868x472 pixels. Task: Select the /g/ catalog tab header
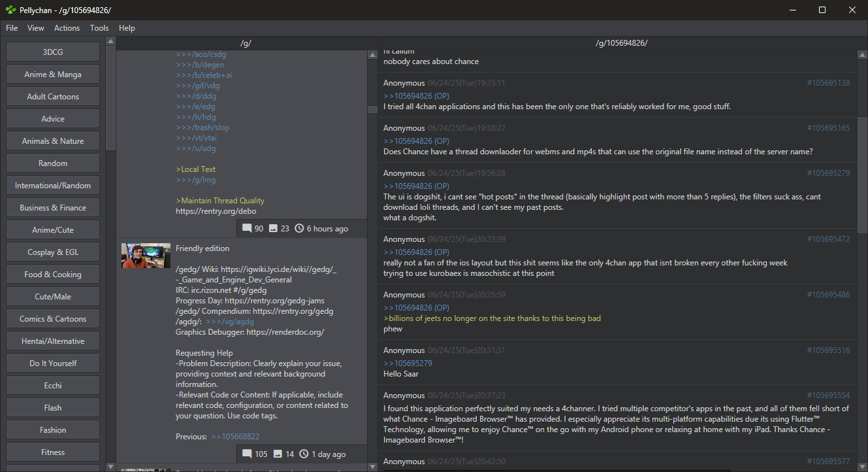(x=246, y=43)
